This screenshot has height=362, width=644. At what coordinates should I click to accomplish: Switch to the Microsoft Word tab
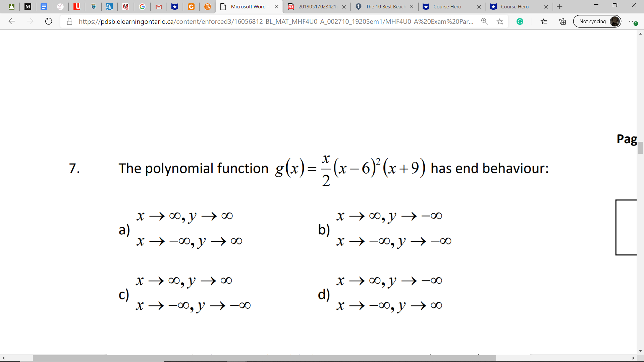[x=248, y=6]
